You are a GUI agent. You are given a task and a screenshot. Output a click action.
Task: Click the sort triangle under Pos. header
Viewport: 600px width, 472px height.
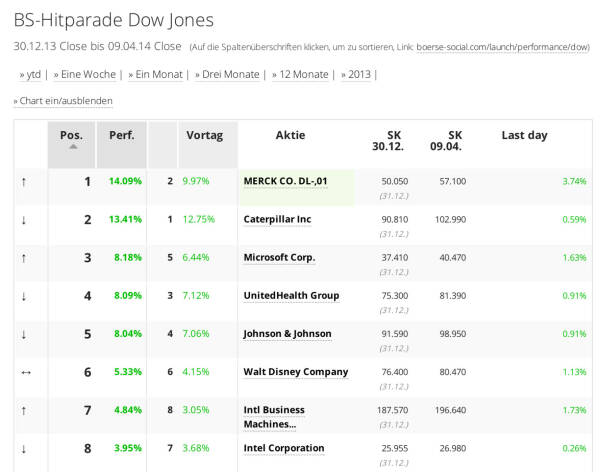point(72,147)
